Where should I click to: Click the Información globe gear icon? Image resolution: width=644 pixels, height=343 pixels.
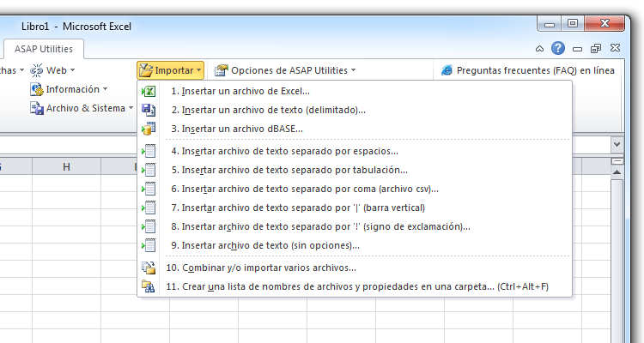click(37, 89)
